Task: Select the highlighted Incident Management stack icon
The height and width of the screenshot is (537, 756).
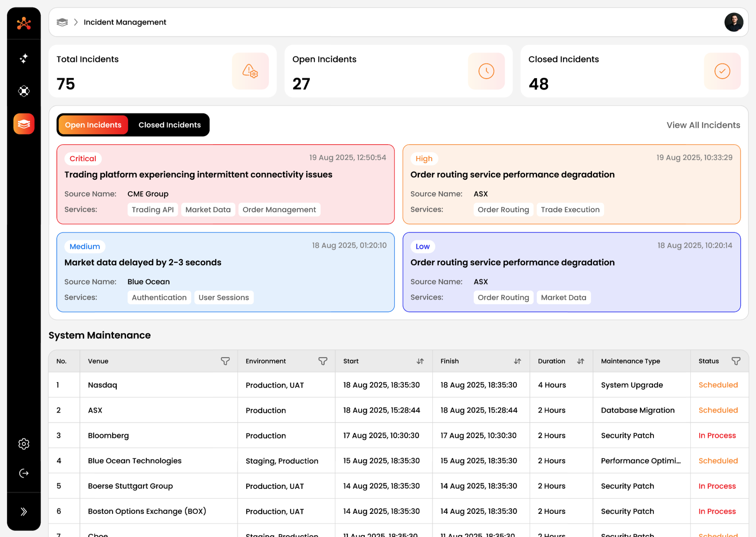Action: 24,124
